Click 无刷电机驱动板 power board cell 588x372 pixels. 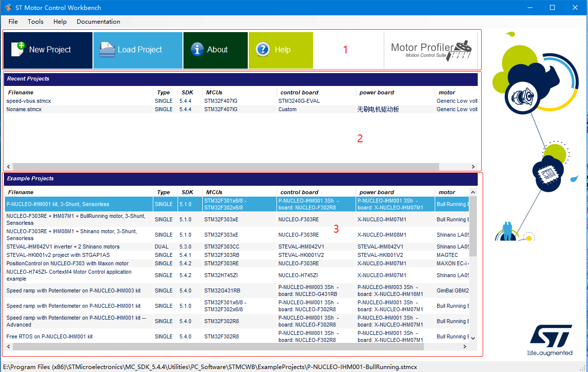tap(378, 109)
